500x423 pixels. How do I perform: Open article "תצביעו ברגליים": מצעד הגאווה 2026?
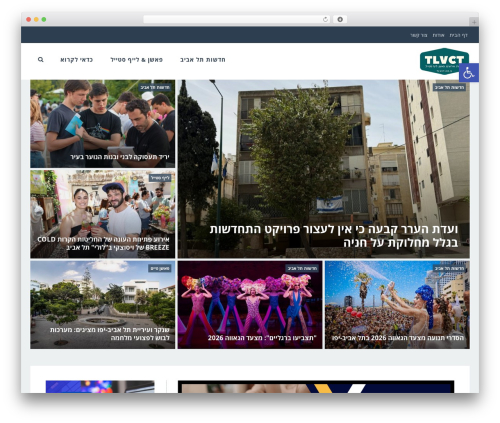coord(262,338)
